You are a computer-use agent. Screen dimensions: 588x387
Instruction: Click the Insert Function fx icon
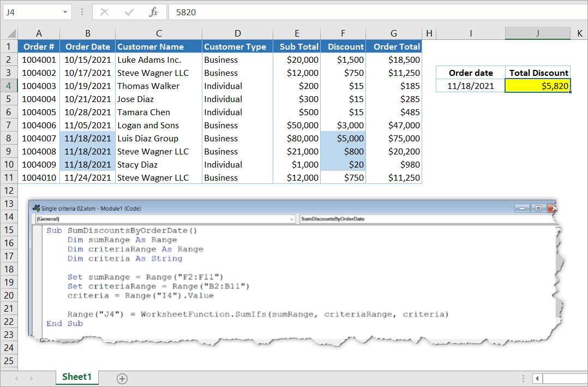tap(153, 12)
